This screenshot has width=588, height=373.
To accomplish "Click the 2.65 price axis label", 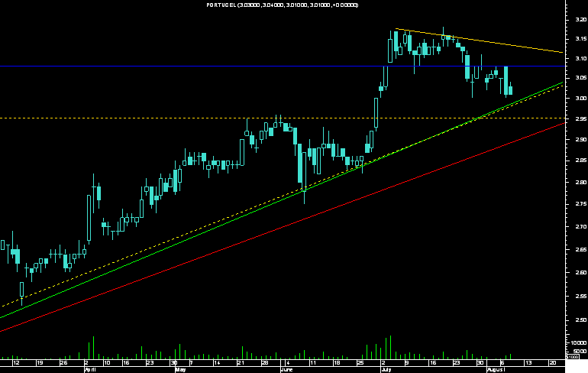I will (x=581, y=249).
